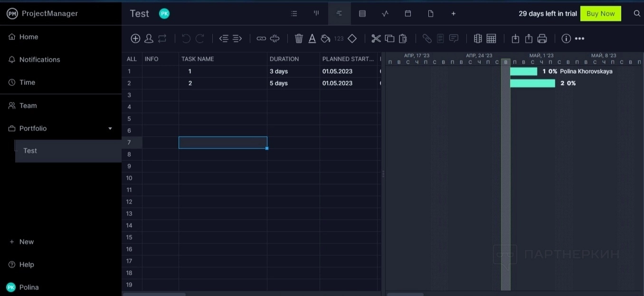Delete selection with the trash can icon
Image resolution: width=644 pixels, height=296 pixels.
pyautogui.click(x=299, y=39)
